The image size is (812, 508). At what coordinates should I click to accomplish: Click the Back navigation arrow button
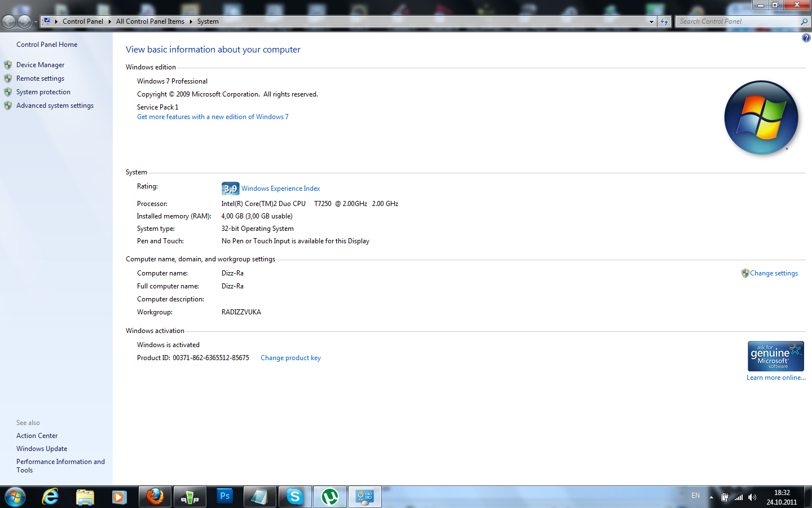click(9, 21)
